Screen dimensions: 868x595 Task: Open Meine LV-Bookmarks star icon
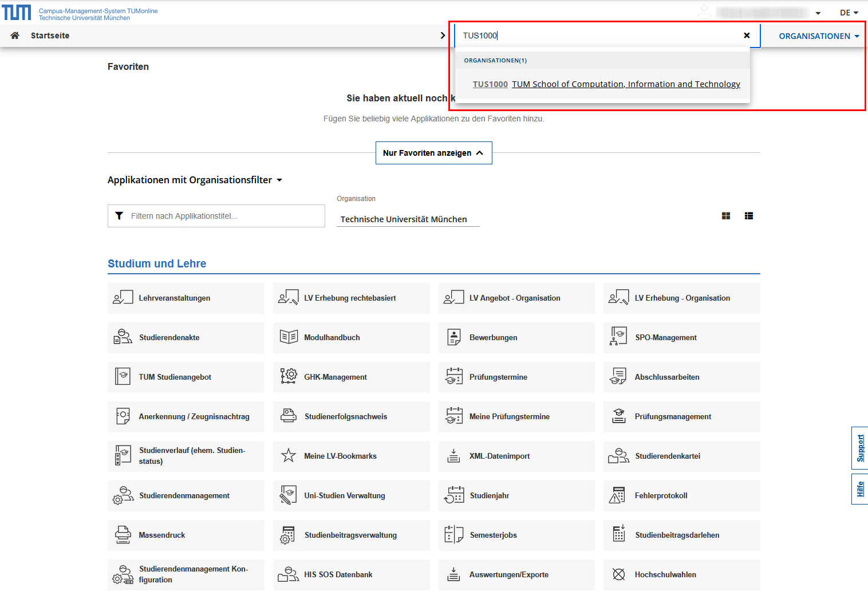click(x=289, y=456)
